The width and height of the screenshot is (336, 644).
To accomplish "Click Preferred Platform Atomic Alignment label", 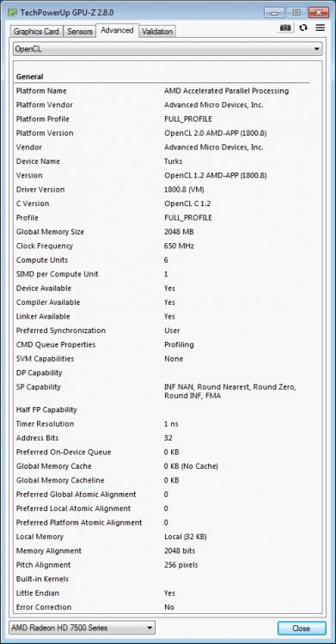I will pyautogui.click(x=79, y=522).
